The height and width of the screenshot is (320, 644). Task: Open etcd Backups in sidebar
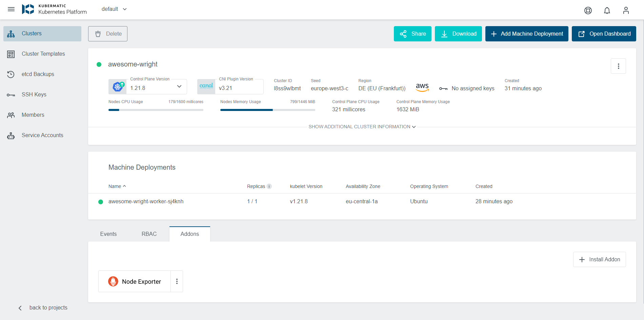coord(38,74)
